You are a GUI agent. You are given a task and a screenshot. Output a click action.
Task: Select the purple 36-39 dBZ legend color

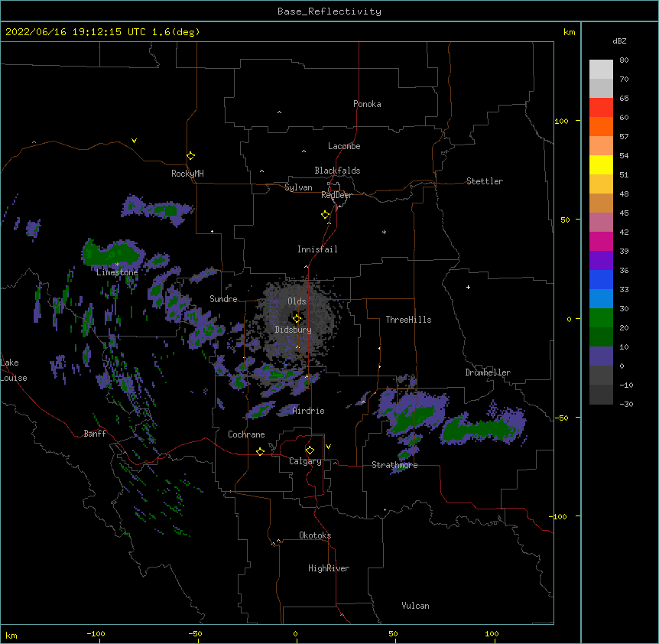click(x=601, y=261)
